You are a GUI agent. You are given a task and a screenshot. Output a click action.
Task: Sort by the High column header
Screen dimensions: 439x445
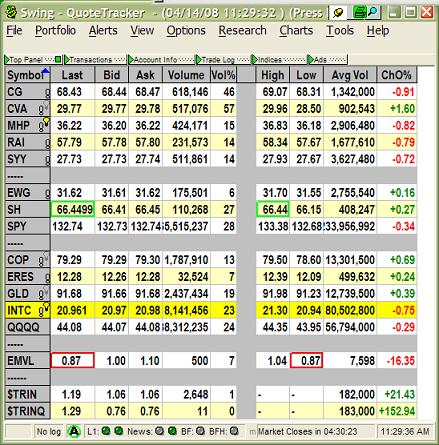(x=273, y=75)
